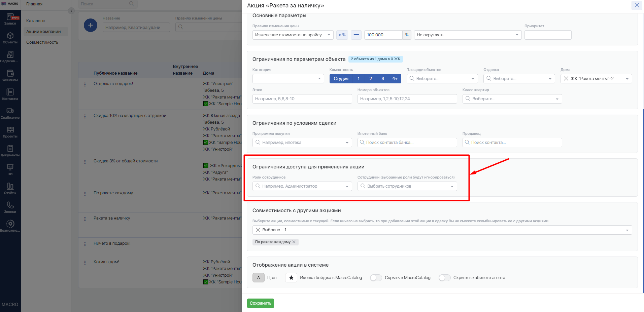
Task: Select the Каталоги menu item
Action: 35,21
